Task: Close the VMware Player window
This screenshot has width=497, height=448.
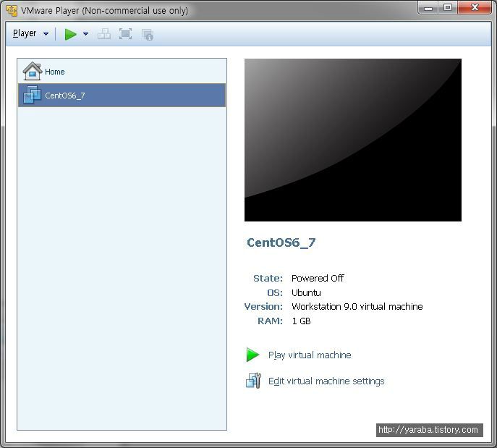Action: point(475,8)
